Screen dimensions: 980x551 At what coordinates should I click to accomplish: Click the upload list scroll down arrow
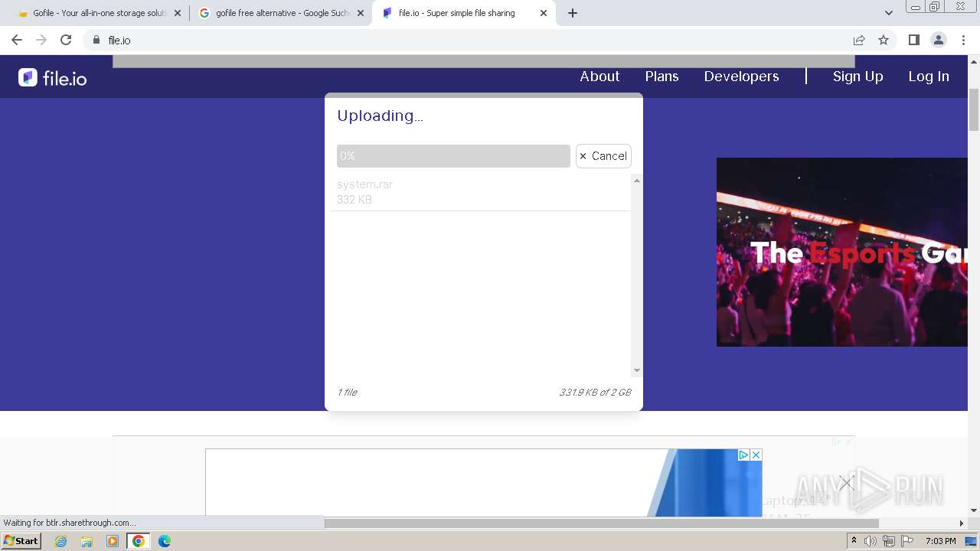click(636, 370)
